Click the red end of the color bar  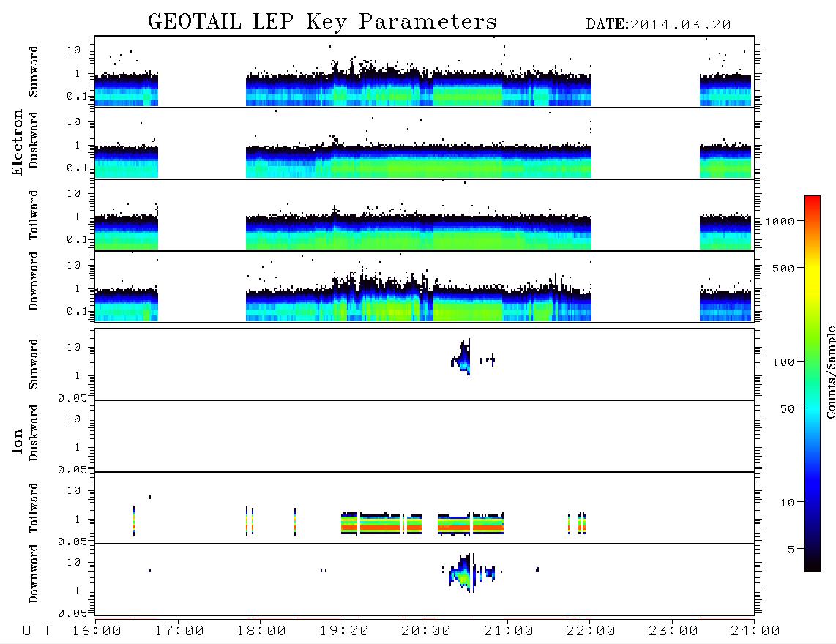point(813,203)
